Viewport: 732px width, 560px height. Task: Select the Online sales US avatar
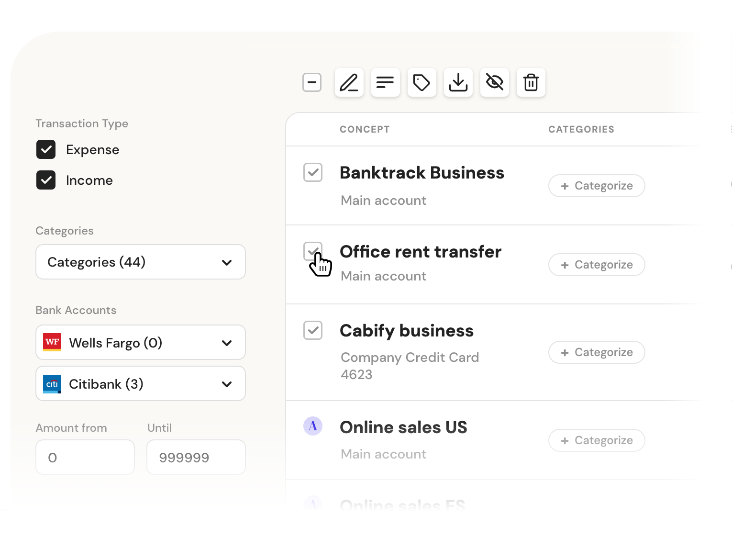pos(313,426)
